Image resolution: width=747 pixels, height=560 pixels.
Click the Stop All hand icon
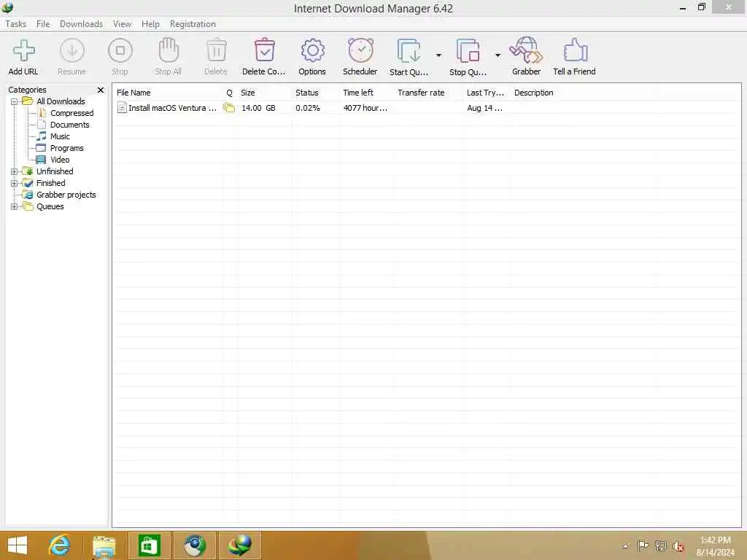click(169, 51)
